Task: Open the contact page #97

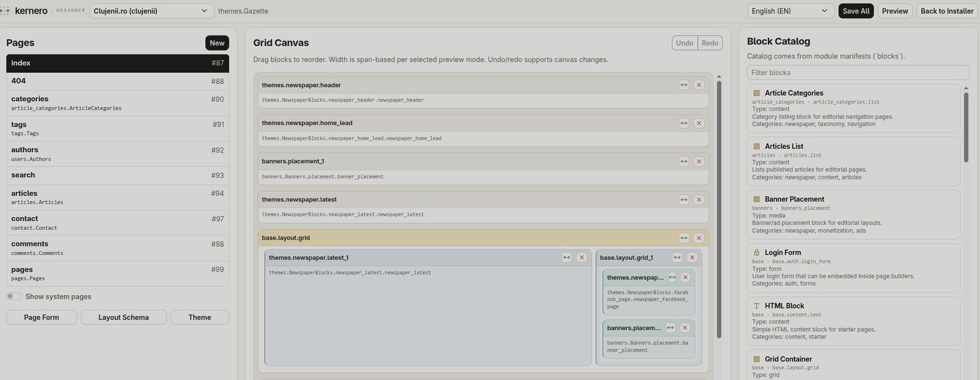Action: pos(118,223)
